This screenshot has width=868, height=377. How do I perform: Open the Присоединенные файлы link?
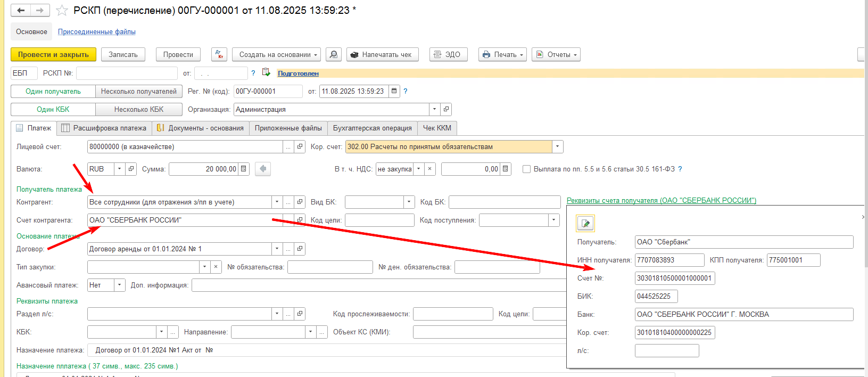click(x=96, y=32)
